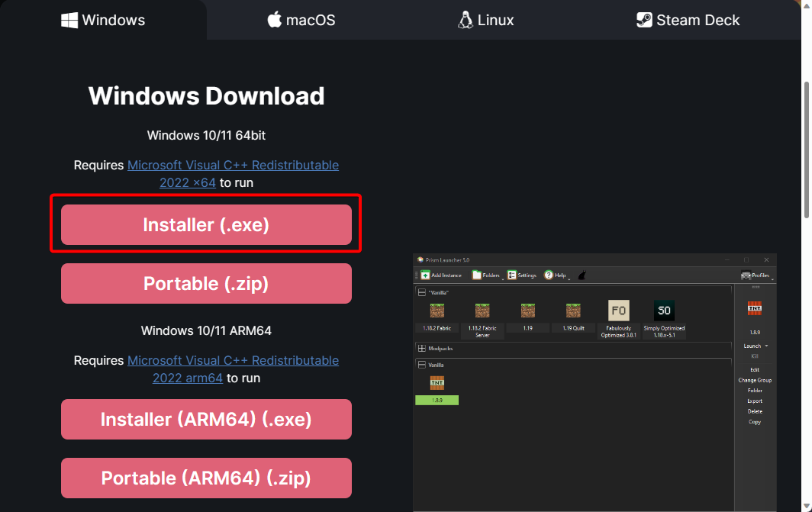The width and height of the screenshot is (812, 512).
Task: Open the macOS download tab
Action: point(301,20)
